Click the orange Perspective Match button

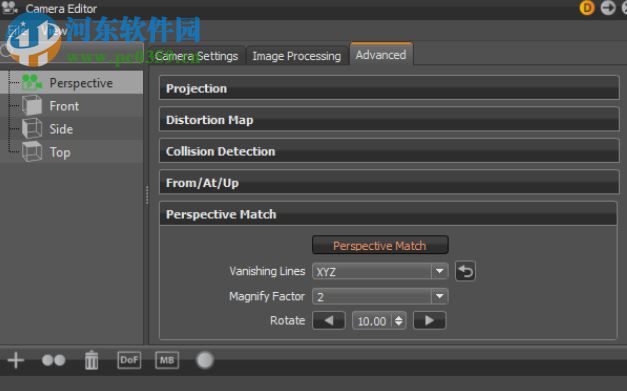point(380,245)
